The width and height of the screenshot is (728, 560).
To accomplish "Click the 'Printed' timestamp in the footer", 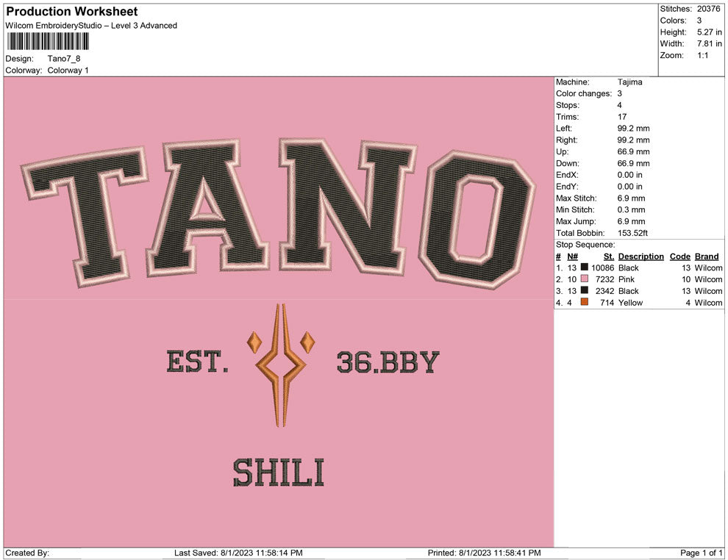I will 485,553.
